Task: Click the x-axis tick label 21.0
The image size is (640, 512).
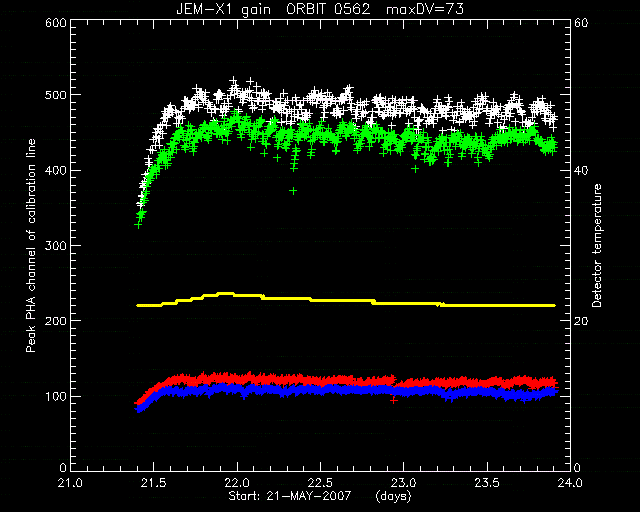Action: 71,483
